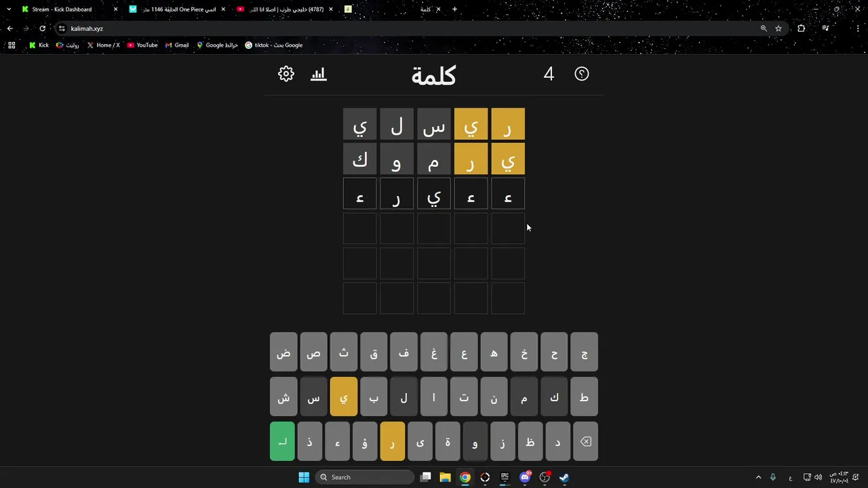Viewport: 868px width, 488px height.
Task: Switch to the One Piece 1146 tab
Action: 178,9
